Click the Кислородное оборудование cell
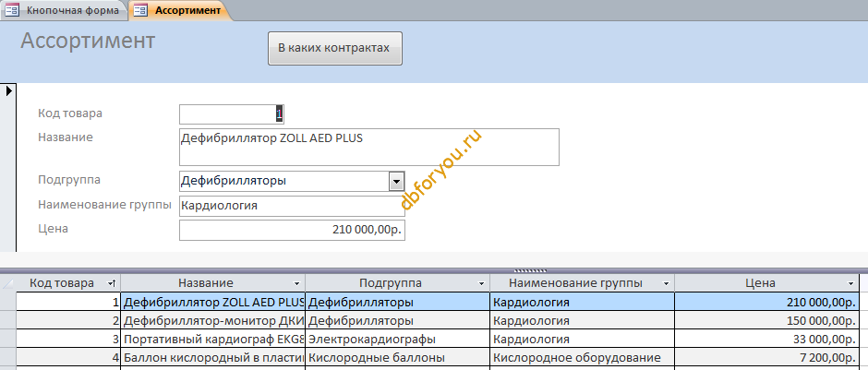868x370 pixels. [x=583, y=357]
